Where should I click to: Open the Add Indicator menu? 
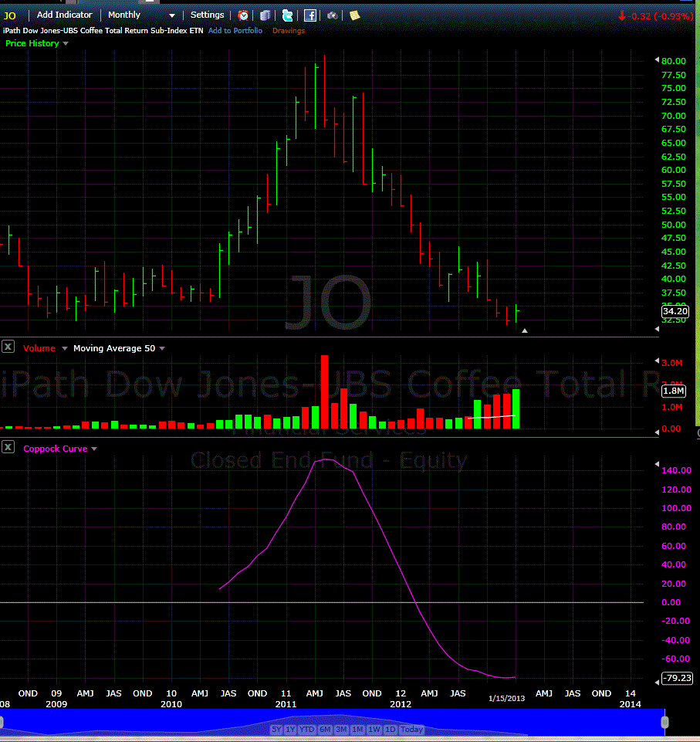pos(64,15)
